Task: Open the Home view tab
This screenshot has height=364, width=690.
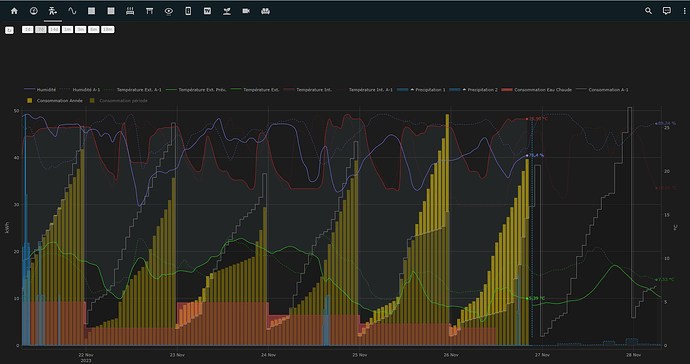Action: tap(14, 11)
